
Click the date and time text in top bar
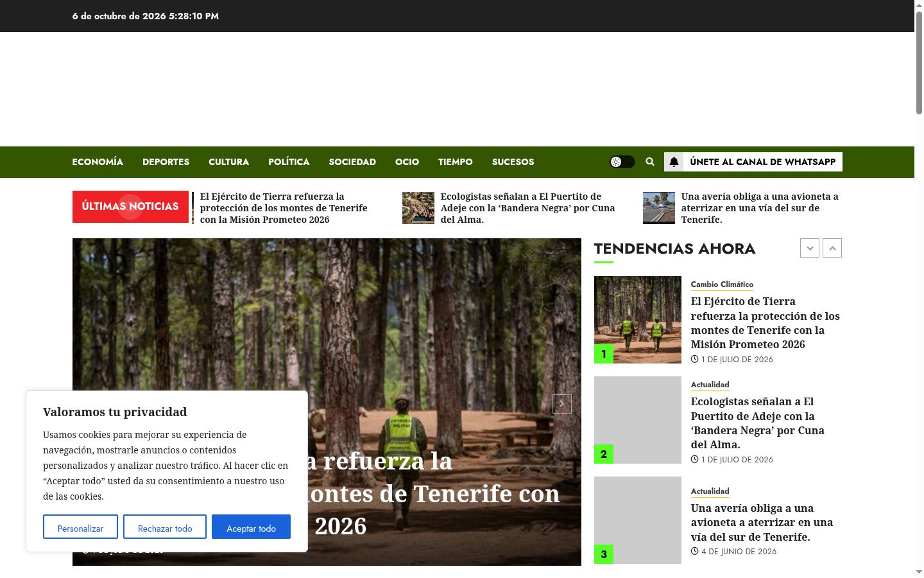[146, 16]
